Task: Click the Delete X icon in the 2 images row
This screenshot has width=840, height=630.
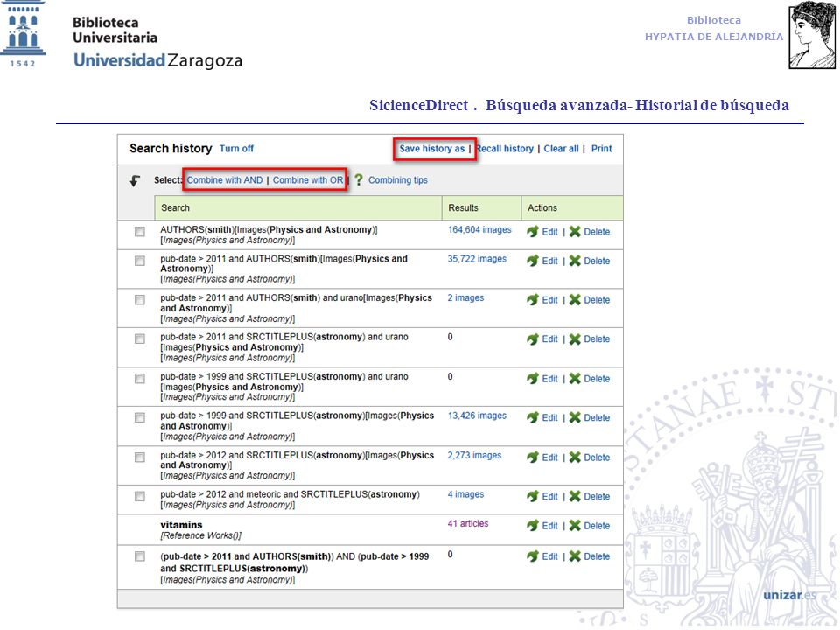Action: [575, 300]
